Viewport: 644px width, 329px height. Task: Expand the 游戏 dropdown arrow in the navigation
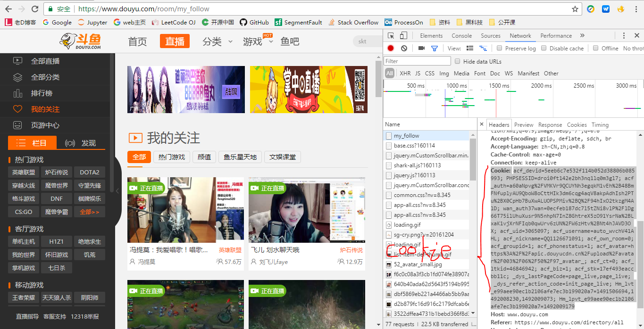tap(271, 42)
